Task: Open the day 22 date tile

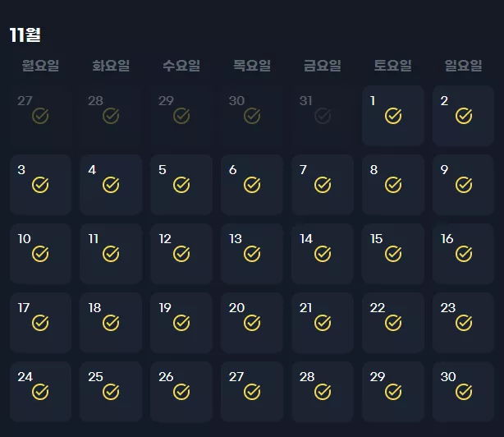Action: pyautogui.click(x=393, y=323)
